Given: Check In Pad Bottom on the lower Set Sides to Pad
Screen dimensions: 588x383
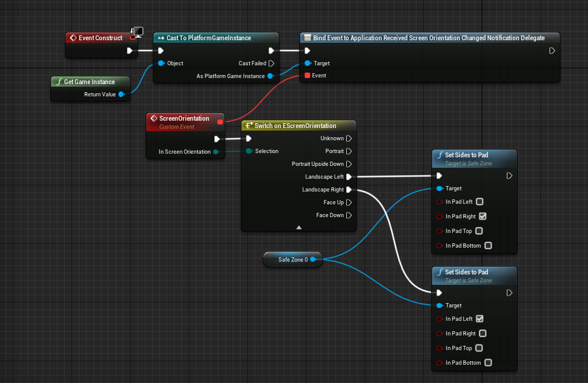Looking at the screenshot, I should click(x=487, y=362).
